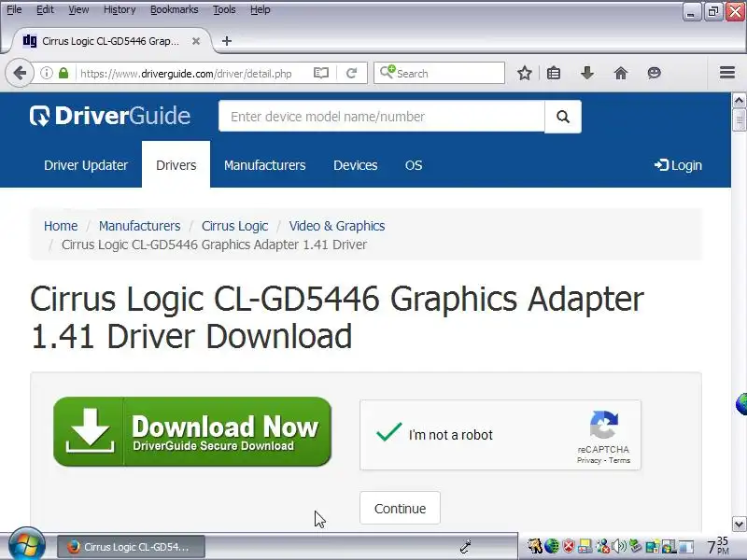This screenshot has height=560, width=747.
Task: Open the Windows Start orb
Action: point(27,545)
